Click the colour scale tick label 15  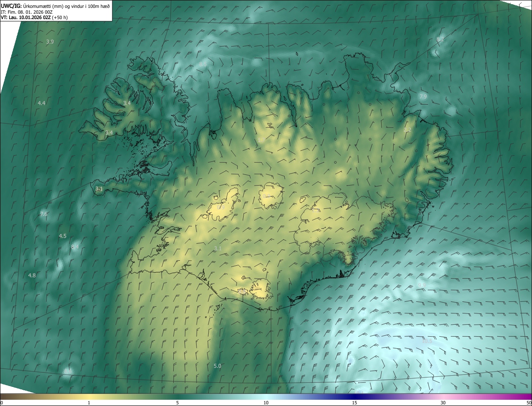[355, 403]
